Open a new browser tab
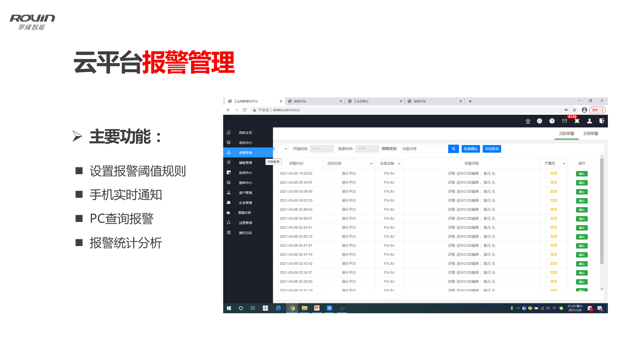The width and height of the screenshot is (644, 362). click(x=470, y=101)
